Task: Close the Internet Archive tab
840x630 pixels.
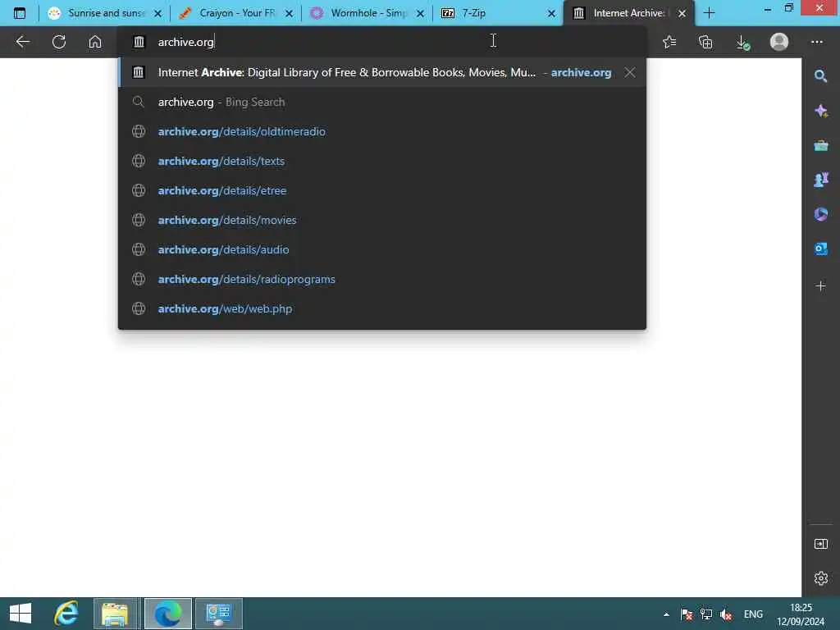Action: [682, 13]
